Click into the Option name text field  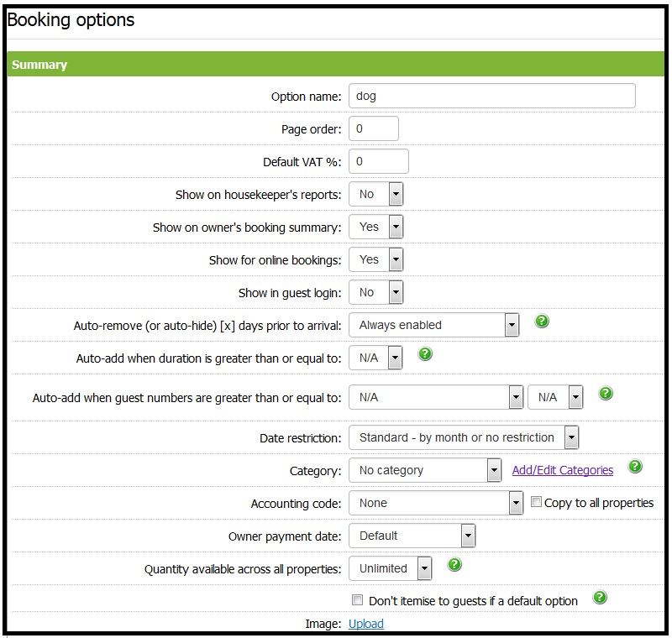click(x=491, y=96)
